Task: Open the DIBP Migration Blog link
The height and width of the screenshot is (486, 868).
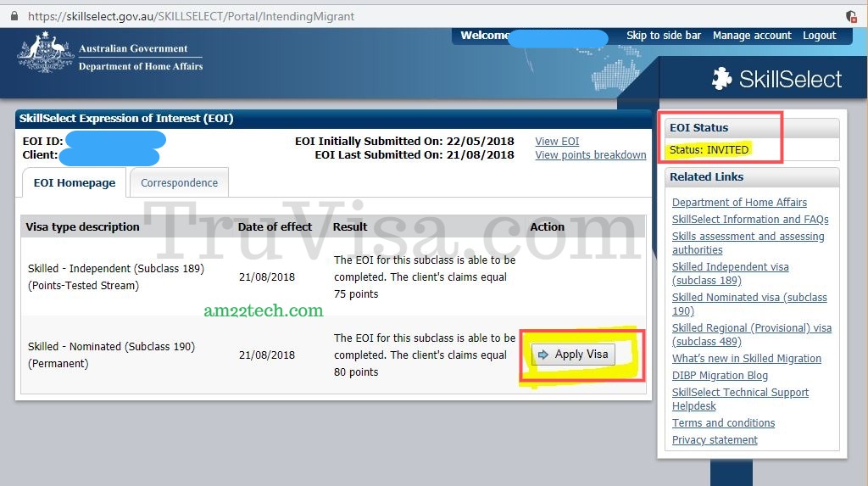Action: pos(720,376)
